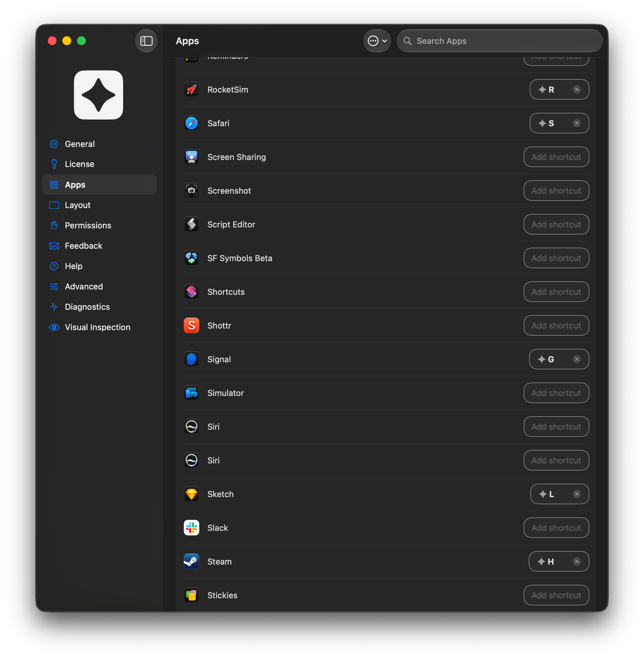Click the Shottr app icon

tap(192, 326)
